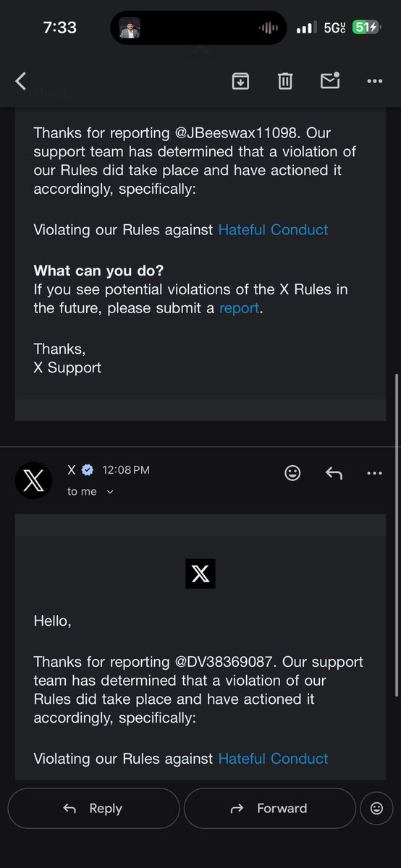Open the first 'Hateful Conduct' link
The width and height of the screenshot is (401, 868).
point(273,230)
